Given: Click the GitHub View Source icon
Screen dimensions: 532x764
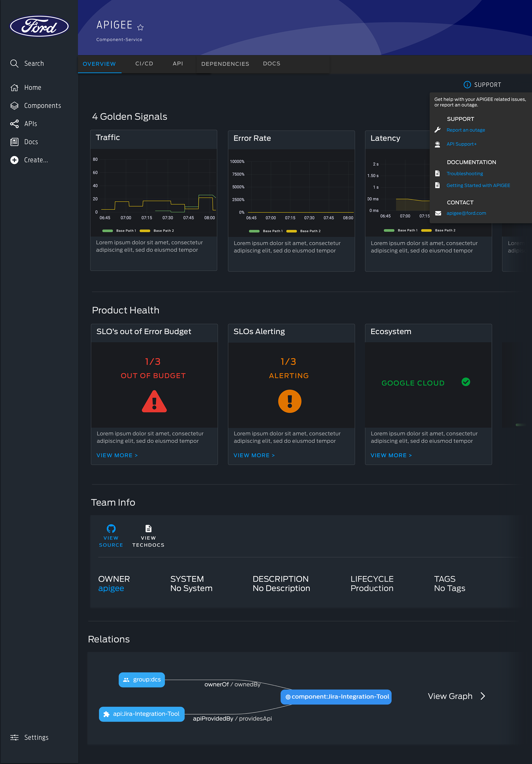Looking at the screenshot, I should coord(111,528).
